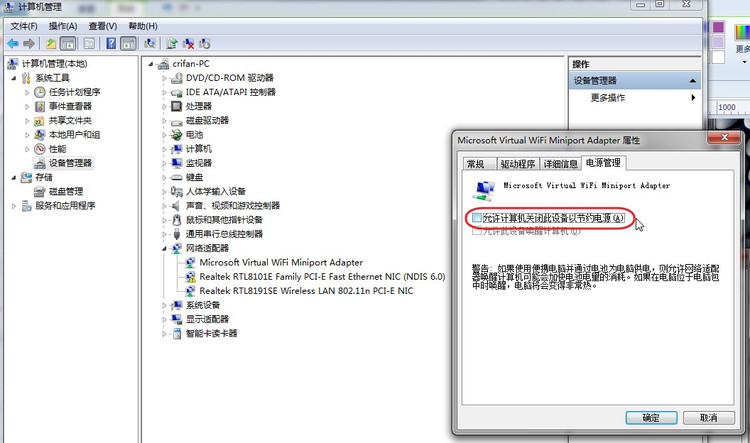Open the 更多操作 submenu arrow
Screen dimensions: 750x443
coord(693,98)
